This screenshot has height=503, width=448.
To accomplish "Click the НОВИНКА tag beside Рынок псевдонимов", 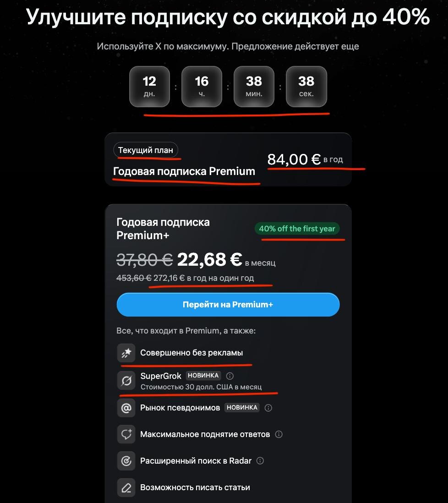I will pyautogui.click(x=242, y=408).
